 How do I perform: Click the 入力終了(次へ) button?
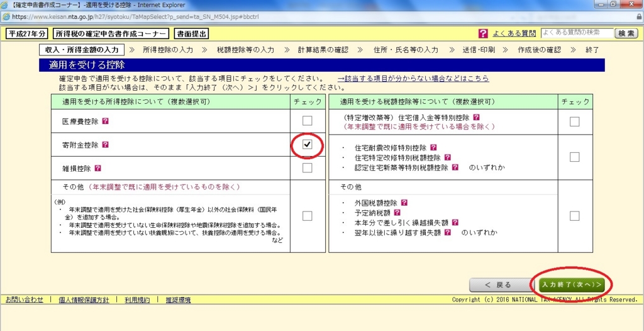[572, 284]
